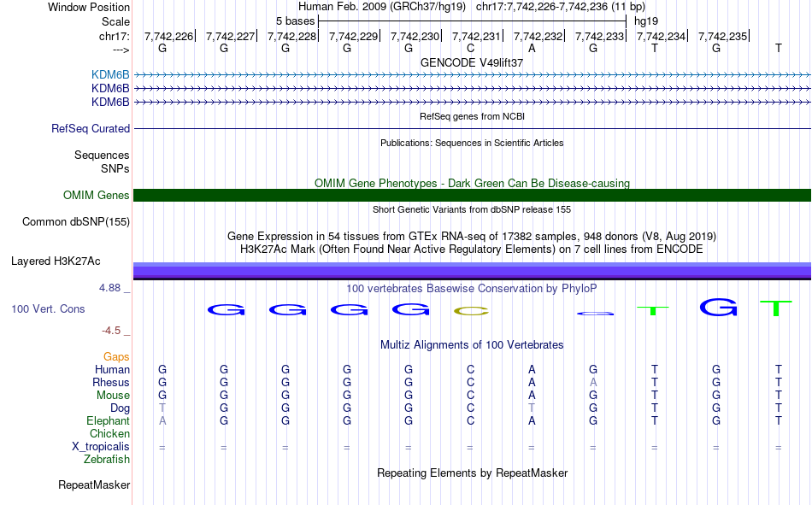812x505 pixels.
Task: Click the OMIM Genes track label
Action: coord(97,196)
